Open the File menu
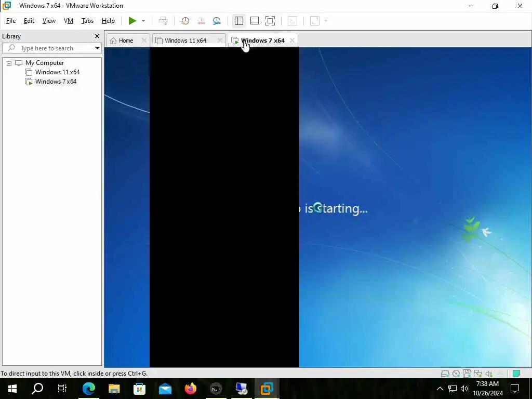Image resolution: width=532 pixels, height=399 pixels. (11, 21)
